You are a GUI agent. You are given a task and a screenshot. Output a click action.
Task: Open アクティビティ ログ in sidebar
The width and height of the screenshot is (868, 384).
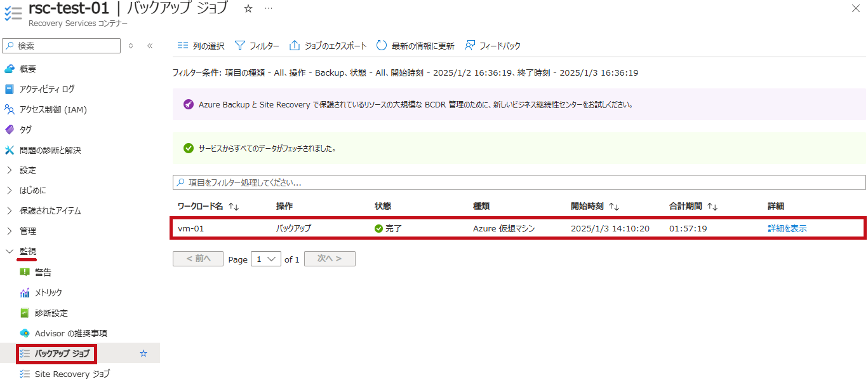(47, 89)
